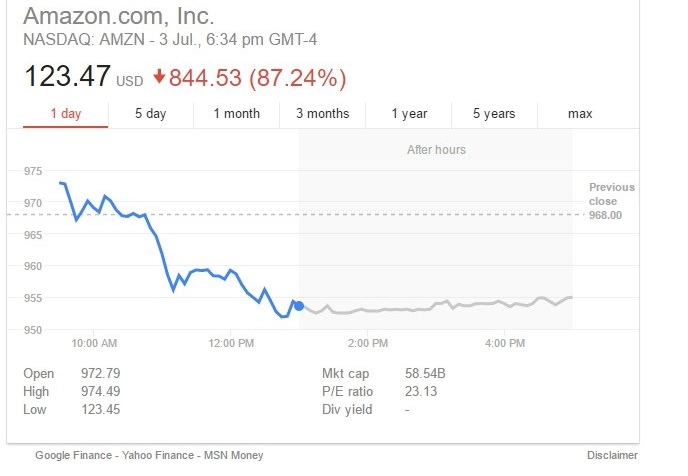Screen dimensions: 688x476
Task: Select the 1 day chart tab
Action: [66, 114]
